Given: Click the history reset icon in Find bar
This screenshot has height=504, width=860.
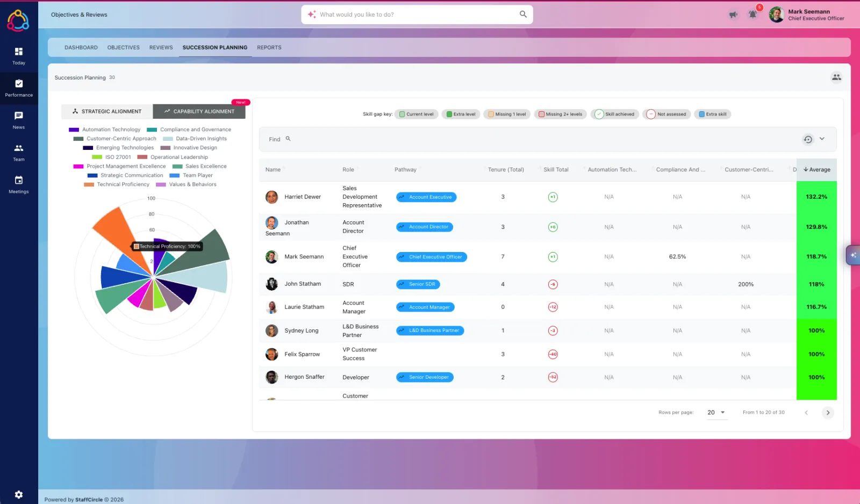Looking at the screenshot, I should 808,139.
